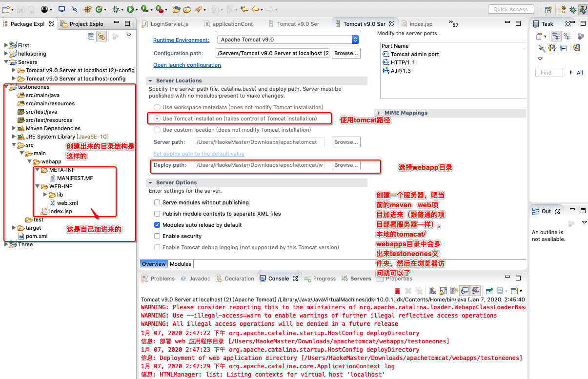Select Use custom location radio option
Image resolution: width=588 pixels, height=379 pixels.
pyautogui.click(x=157, y=130)
